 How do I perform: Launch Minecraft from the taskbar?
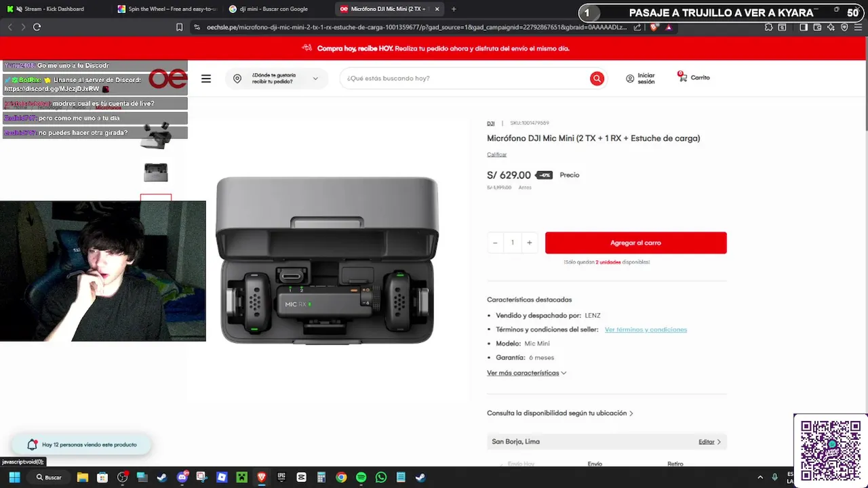[x=241, y=477]
